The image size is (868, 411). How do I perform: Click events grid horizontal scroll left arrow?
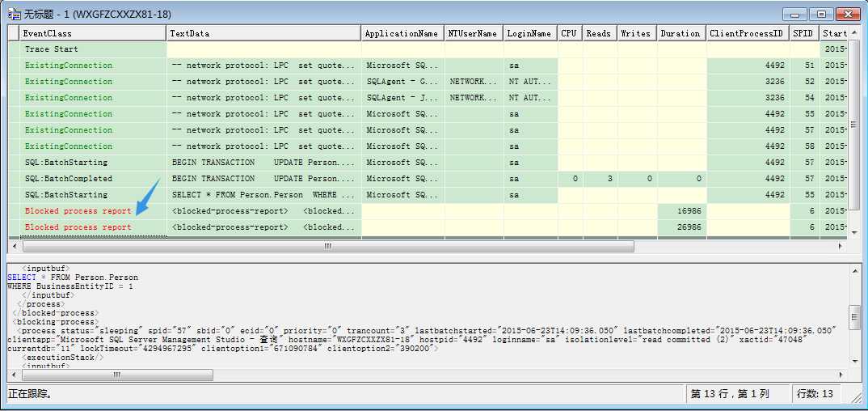pyautogui.click(x=13, y=246)
